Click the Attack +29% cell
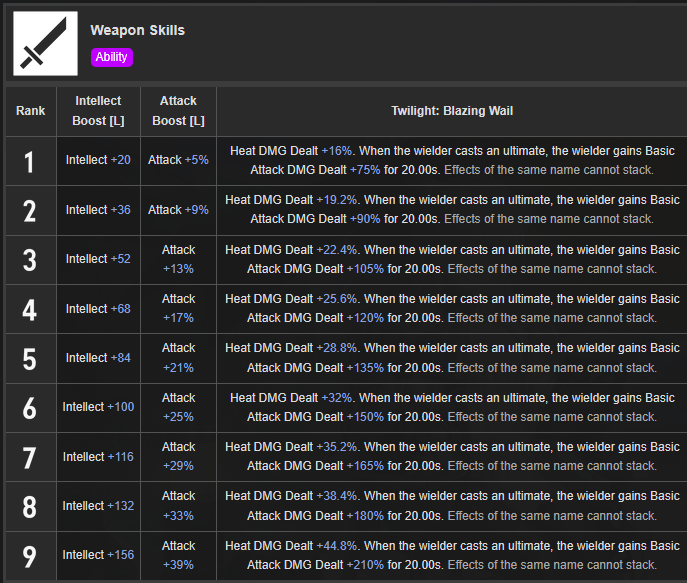 (x=178, y=457)
